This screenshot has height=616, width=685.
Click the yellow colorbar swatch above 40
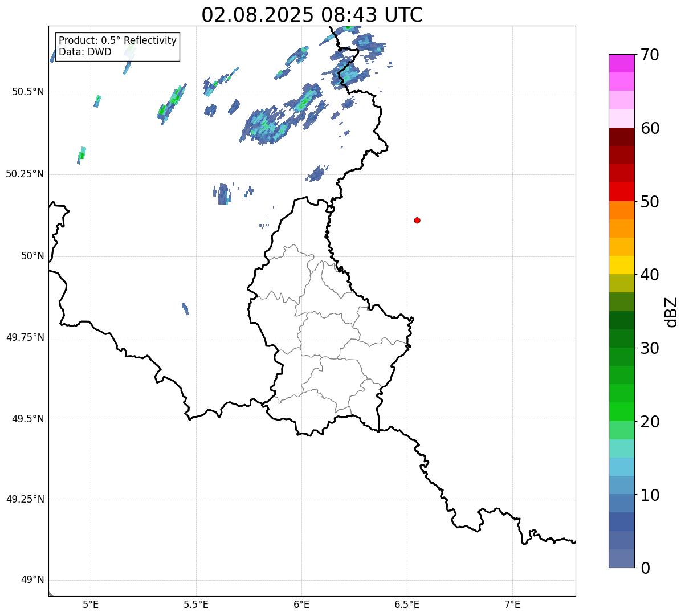tap(621, 265)
